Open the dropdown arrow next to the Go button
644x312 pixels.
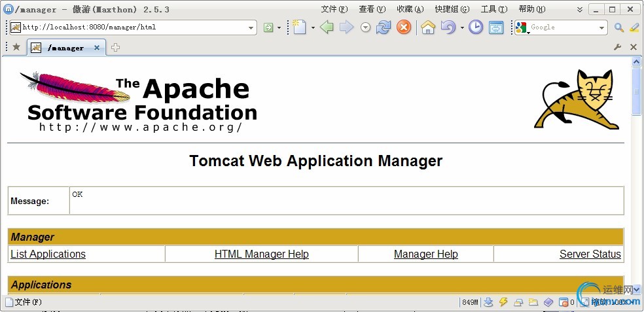tap(279, 28)
